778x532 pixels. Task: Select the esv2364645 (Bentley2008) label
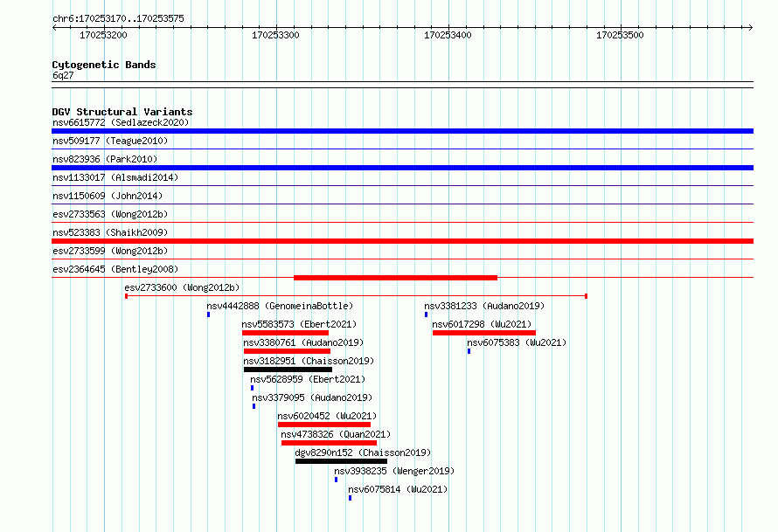(115, 269)
